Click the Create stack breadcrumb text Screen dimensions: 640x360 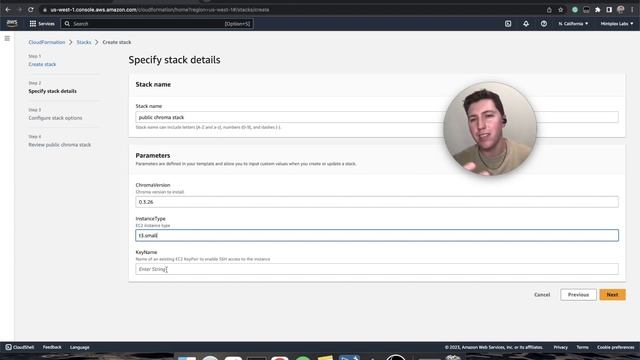117,42
